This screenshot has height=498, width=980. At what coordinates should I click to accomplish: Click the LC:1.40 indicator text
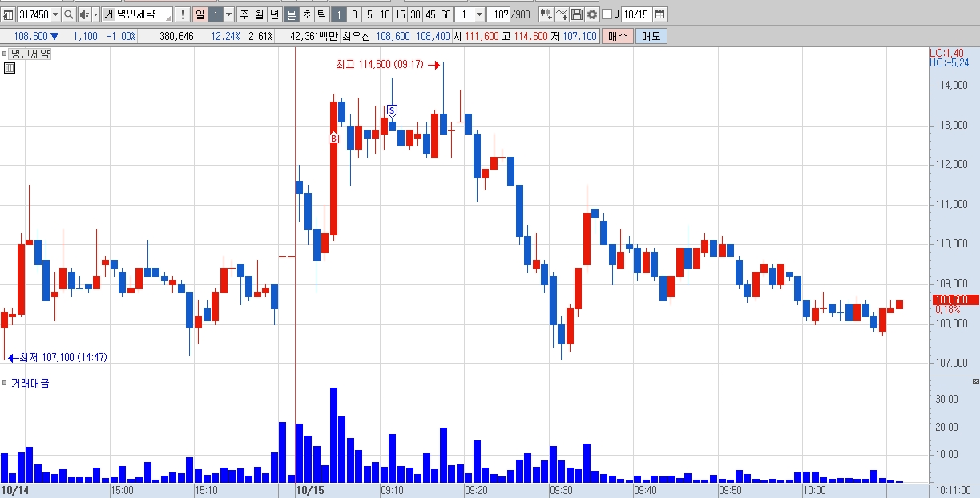pyautogui.click(x=946, y=53)
